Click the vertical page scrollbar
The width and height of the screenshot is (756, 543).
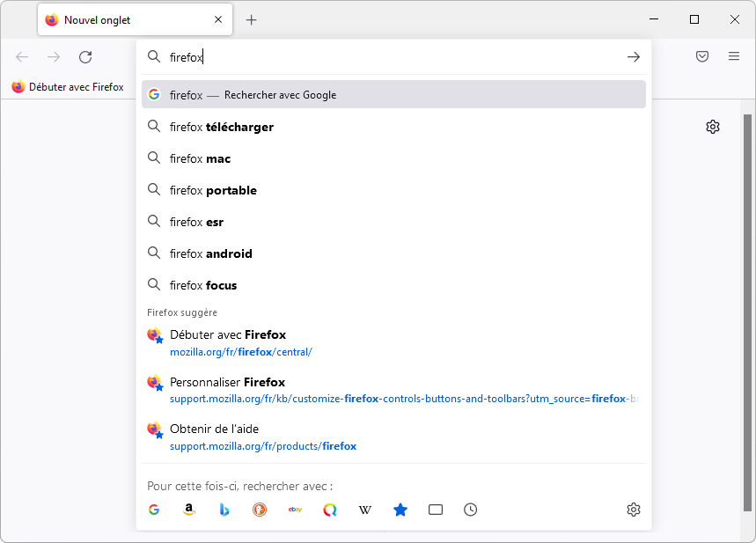[x=748, y=313]
